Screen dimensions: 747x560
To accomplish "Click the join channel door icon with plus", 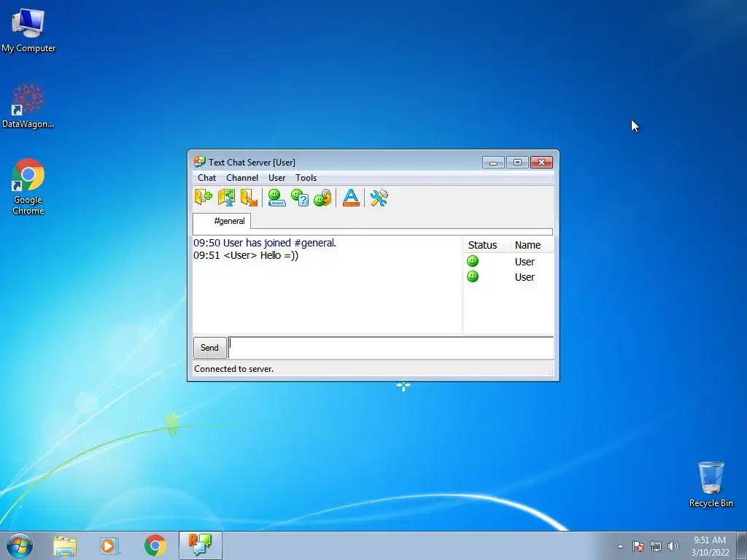I will (x=204, y=197).
